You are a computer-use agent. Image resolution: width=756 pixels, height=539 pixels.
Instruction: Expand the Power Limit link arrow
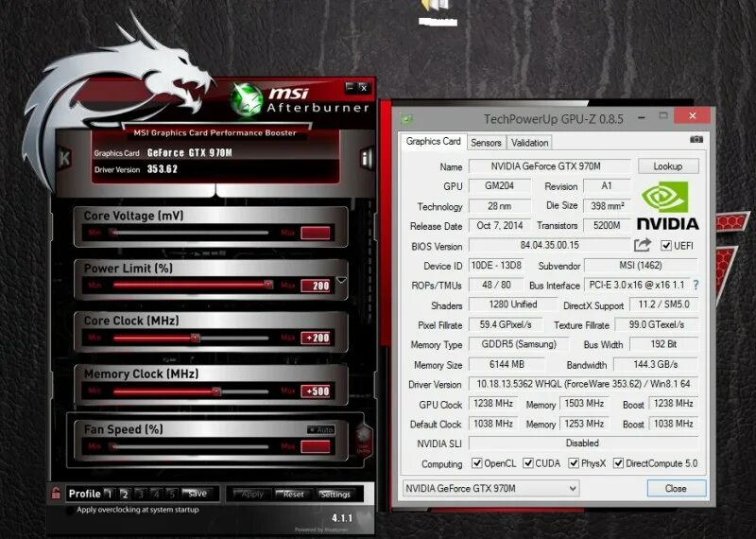coord(341,280)
